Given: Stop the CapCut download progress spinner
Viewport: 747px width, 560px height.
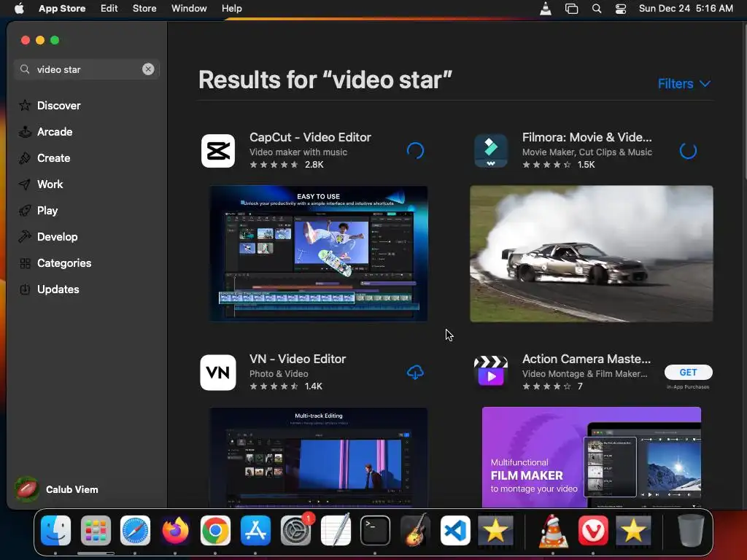Looking at the screenshot, I should [415, 151].
